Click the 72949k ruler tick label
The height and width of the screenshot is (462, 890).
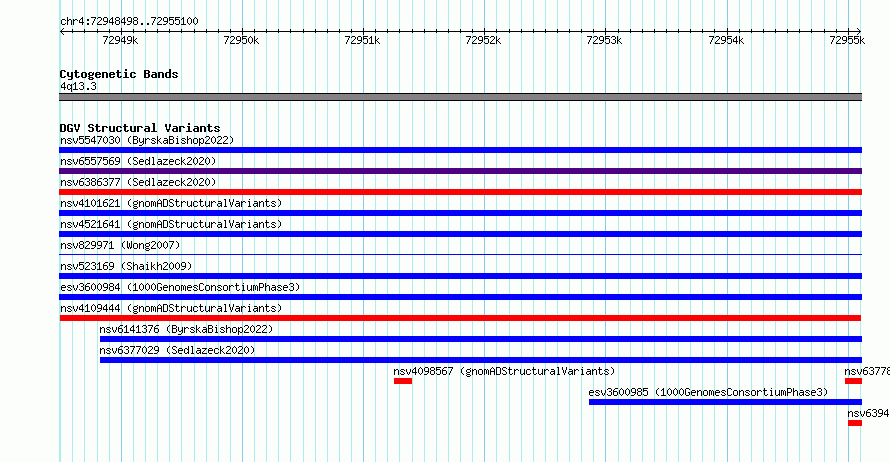[x=120, y=40]
